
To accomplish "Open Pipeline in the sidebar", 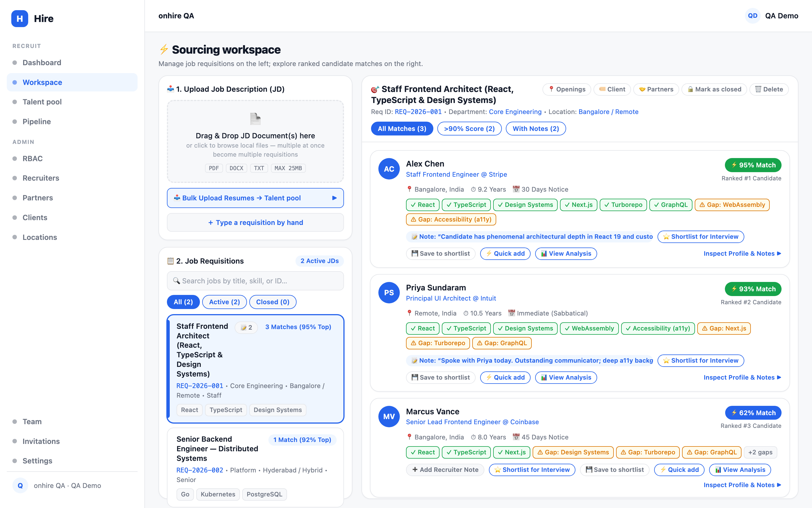I will [x=72, y=121].
